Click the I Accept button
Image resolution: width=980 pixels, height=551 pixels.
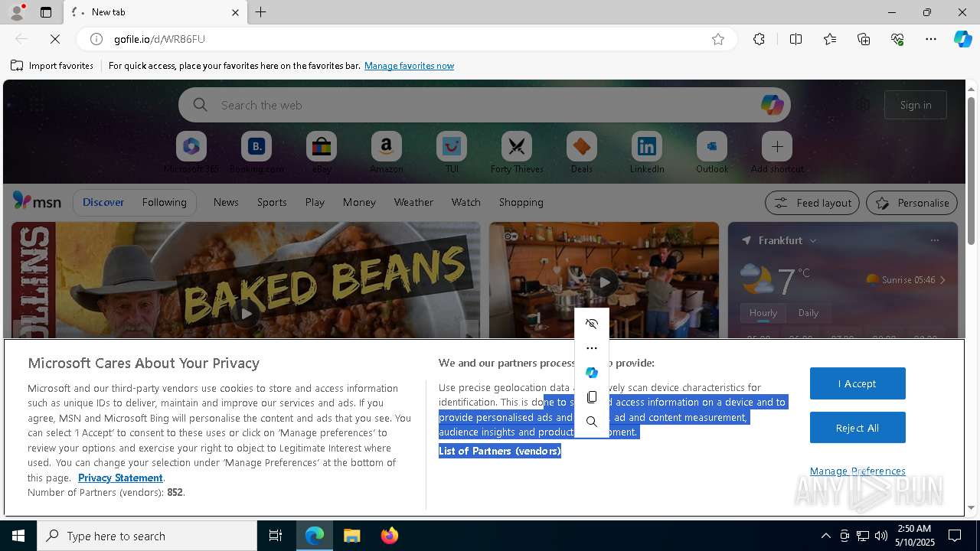857,383
